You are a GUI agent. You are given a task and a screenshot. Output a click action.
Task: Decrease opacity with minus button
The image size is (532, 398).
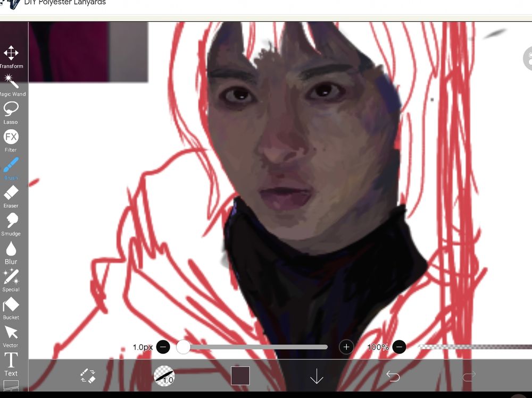click(x=400, y=347)
